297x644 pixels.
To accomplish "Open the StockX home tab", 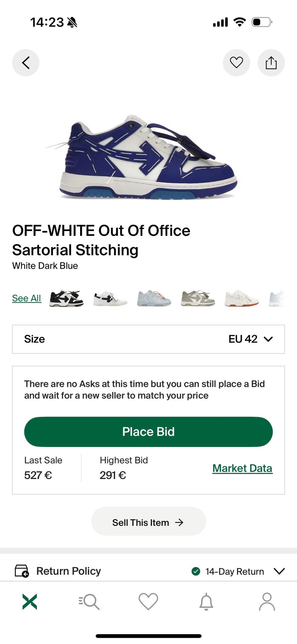I will tap(30, 602).
